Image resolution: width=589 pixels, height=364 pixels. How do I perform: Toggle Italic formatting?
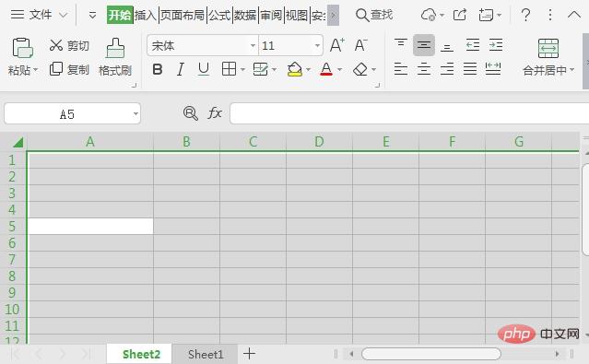tap(181, 69)
